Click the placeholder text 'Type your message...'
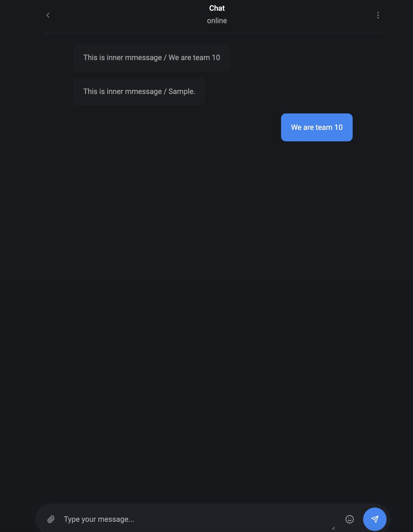Image resolution: width=413 pixels, height=532 pixels. [x=99, y=519]
